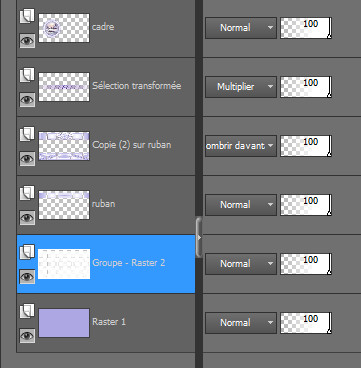Open blend mode dropdown for Raster 1
This screenshot has height=368, width=361.
241,323
